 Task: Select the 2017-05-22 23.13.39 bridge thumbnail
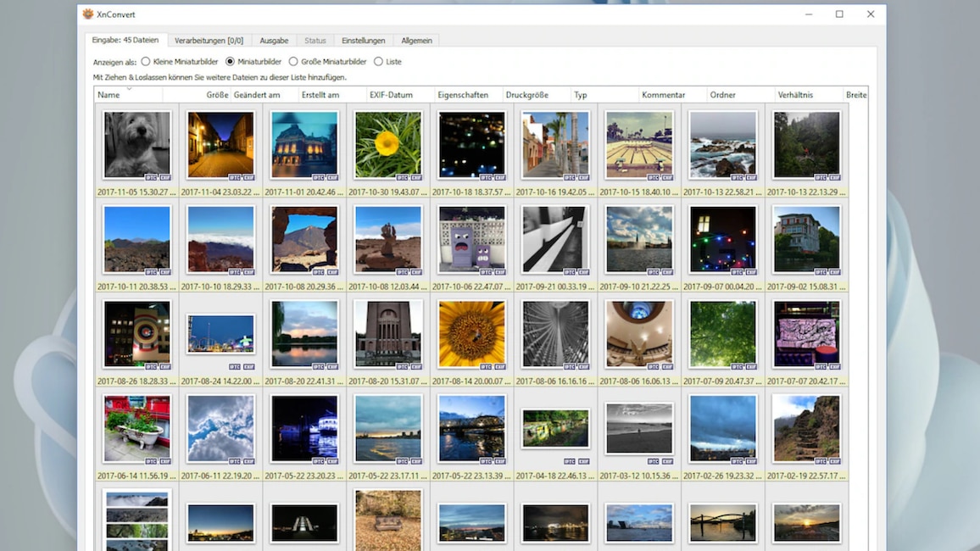pos(472,429)
